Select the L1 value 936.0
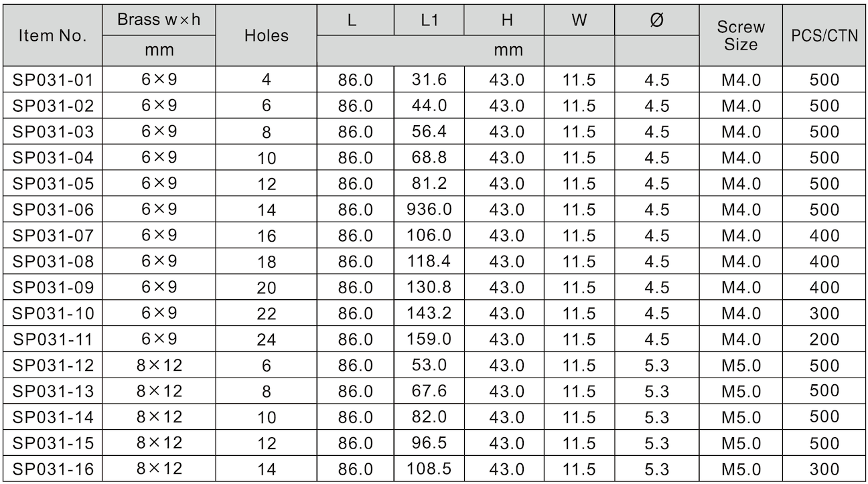The height and width of the screenshot is (484, 868). pyautogui.click(x=429, y=210)
